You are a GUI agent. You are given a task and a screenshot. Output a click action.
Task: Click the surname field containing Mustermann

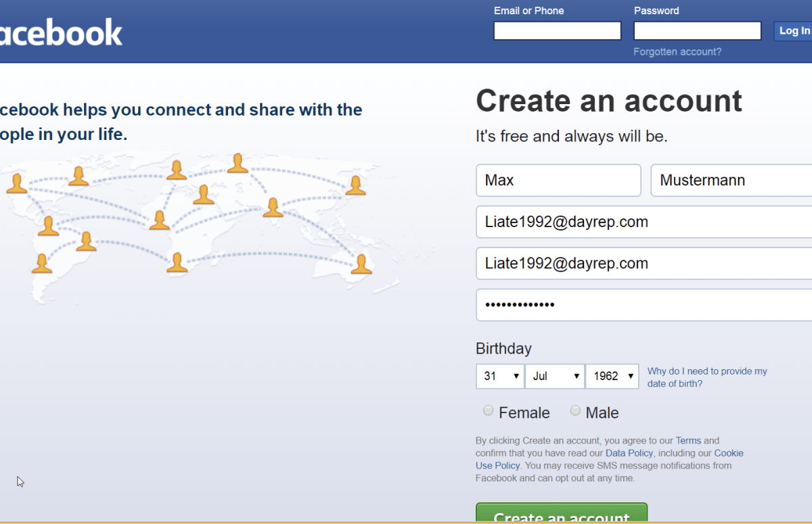[x=731, y=181]
